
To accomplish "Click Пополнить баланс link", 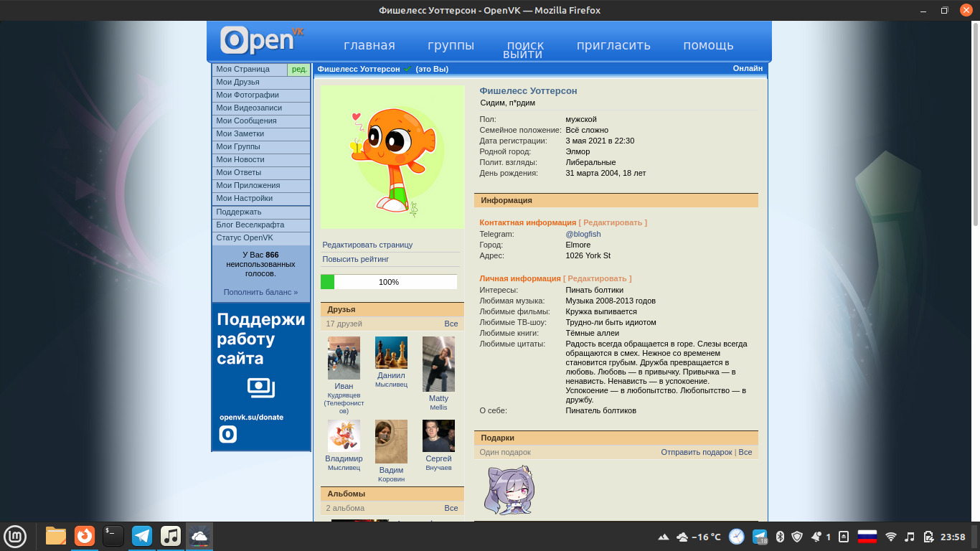I will click(x=260, y=292).
